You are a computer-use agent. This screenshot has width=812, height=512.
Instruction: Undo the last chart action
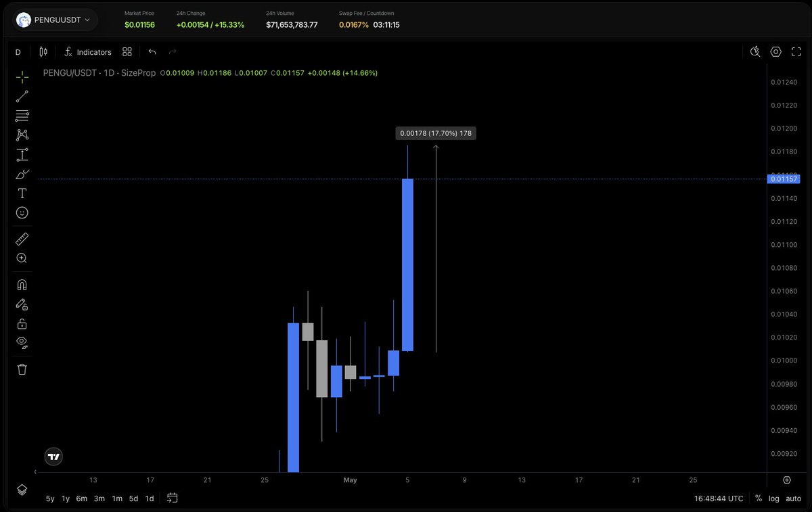[x=152, y=52]
